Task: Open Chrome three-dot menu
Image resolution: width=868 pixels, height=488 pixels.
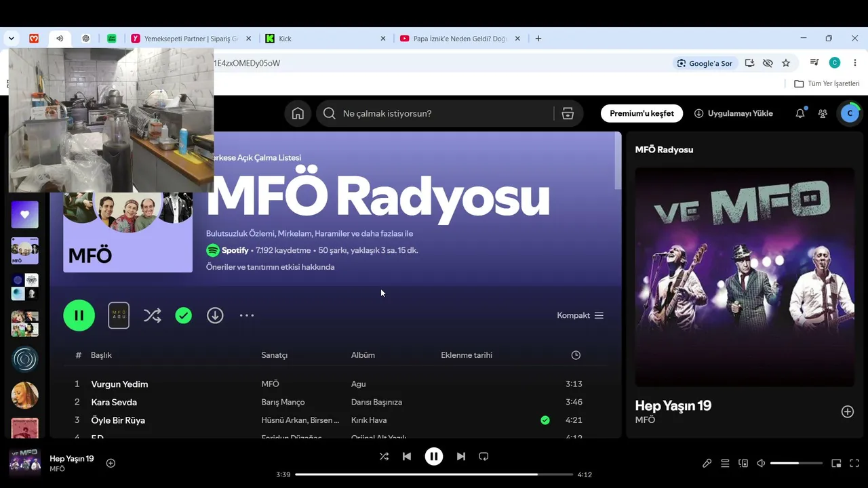Action: tap(854, 63)
